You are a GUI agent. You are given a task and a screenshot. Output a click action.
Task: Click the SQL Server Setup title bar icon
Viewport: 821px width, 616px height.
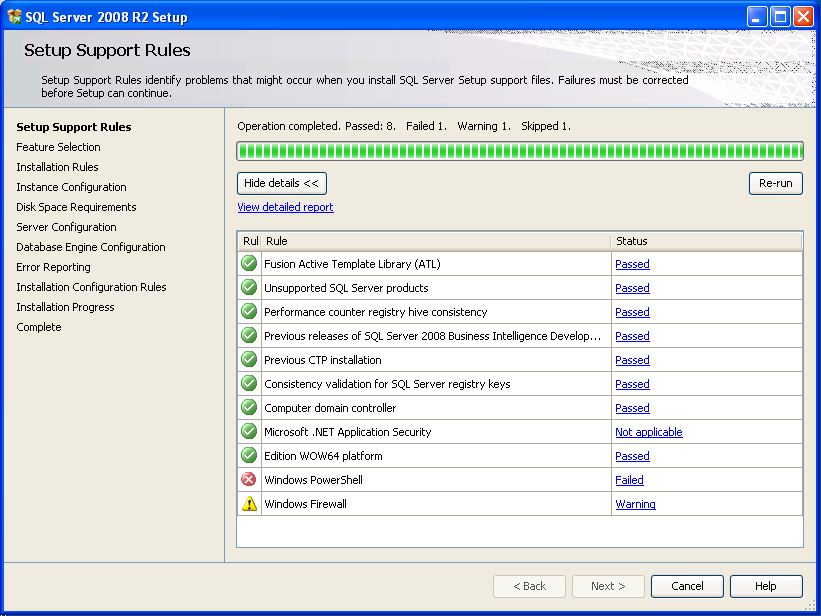point(14,17)
